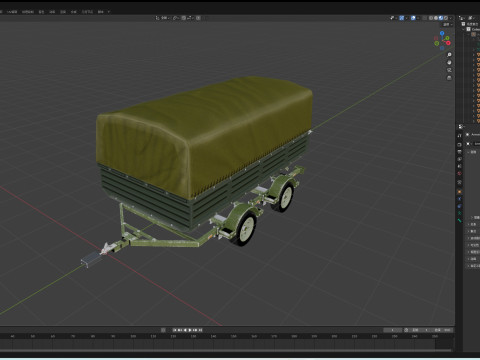Image resolution: width=480 pixels, height=360 pixels.
Task: Click the bright green Y axis gizmo ball
Action: (447, 38)
